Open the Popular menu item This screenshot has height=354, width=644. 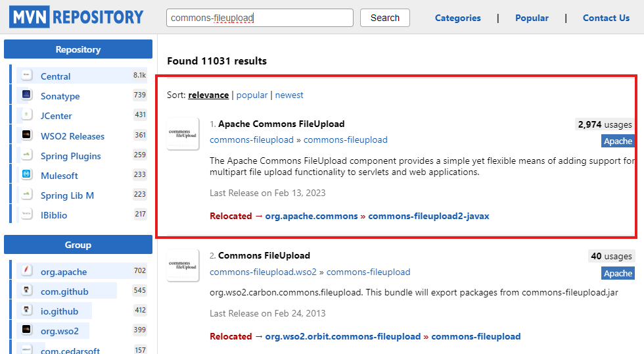point(532,18)
